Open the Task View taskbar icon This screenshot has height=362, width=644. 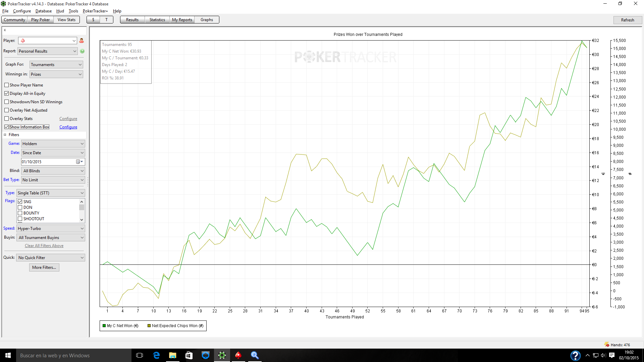click(140, 355)
